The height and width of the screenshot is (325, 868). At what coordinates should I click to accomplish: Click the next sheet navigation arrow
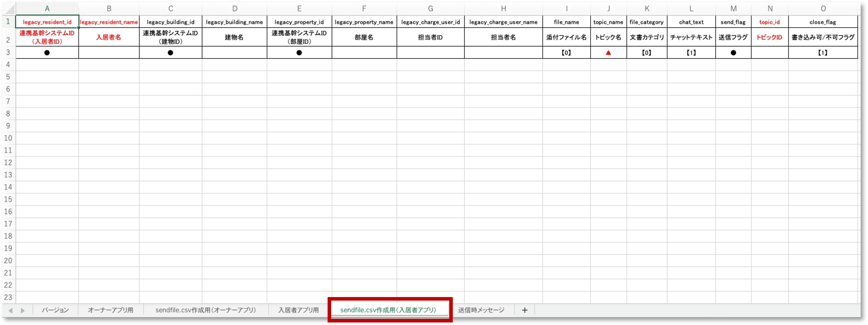(23, 310)
